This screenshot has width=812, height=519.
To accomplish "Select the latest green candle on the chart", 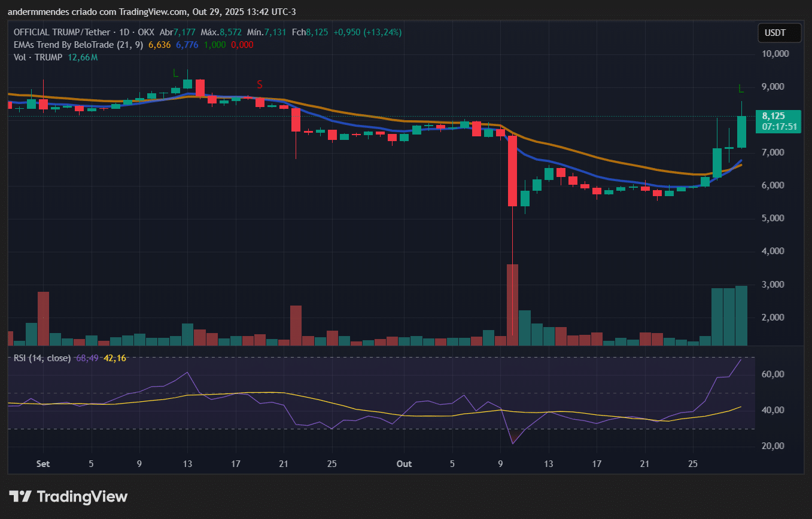I will [x=741, y=132].
